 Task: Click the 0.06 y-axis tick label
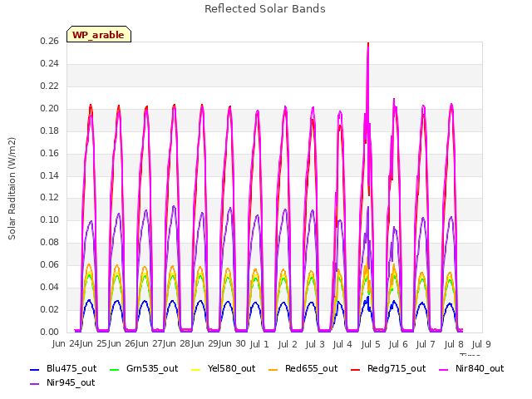tap(49, 264)
